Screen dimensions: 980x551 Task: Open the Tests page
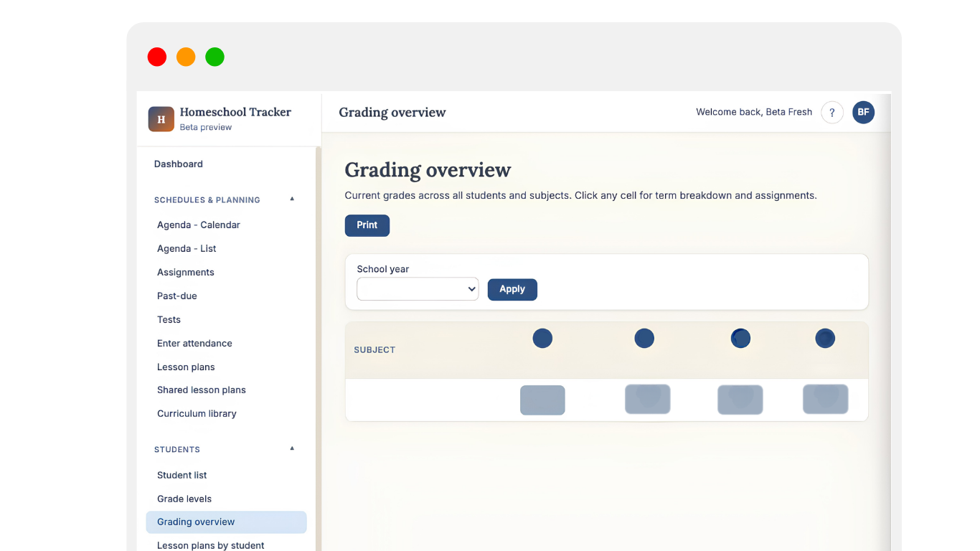[169, 320]
